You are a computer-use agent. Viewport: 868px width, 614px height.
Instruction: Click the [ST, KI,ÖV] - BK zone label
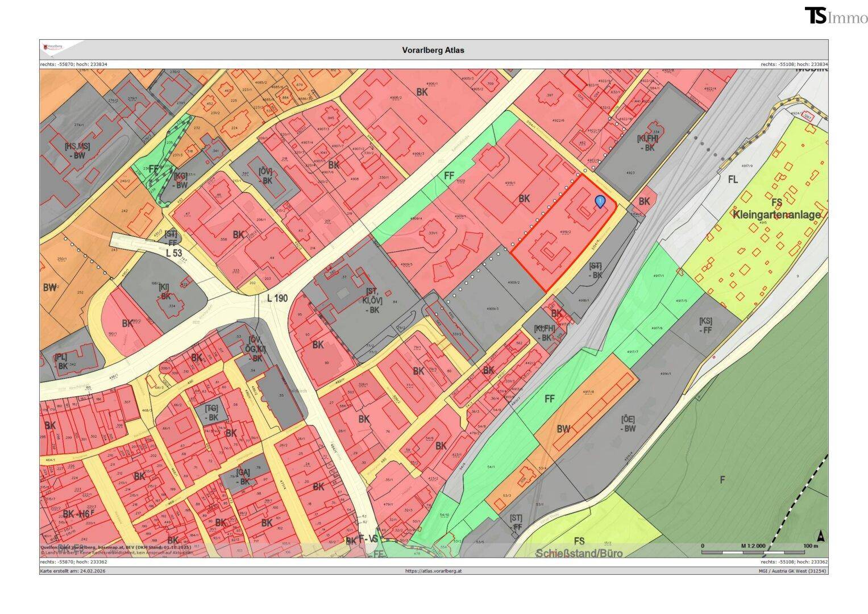(x=373, y=301)
